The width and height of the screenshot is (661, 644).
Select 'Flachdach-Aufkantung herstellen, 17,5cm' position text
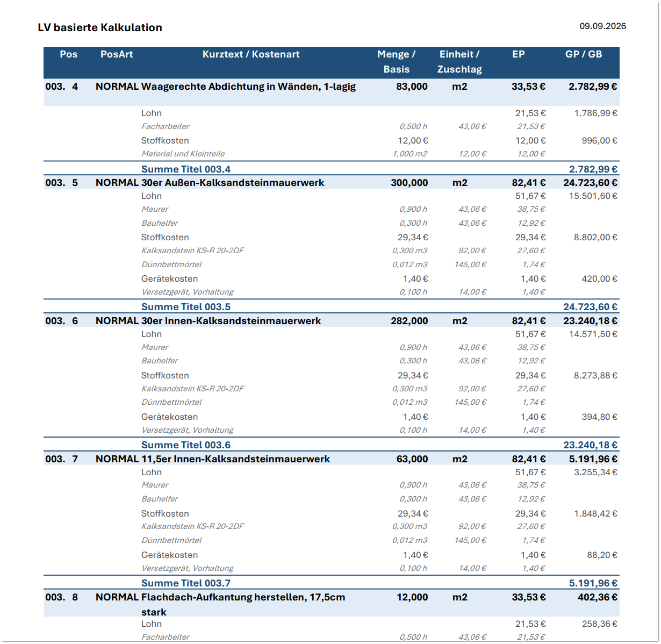(243, 597)
